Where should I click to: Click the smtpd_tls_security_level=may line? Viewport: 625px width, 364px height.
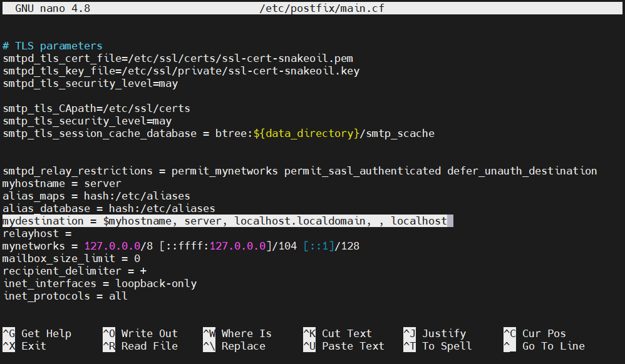[90, 84]
